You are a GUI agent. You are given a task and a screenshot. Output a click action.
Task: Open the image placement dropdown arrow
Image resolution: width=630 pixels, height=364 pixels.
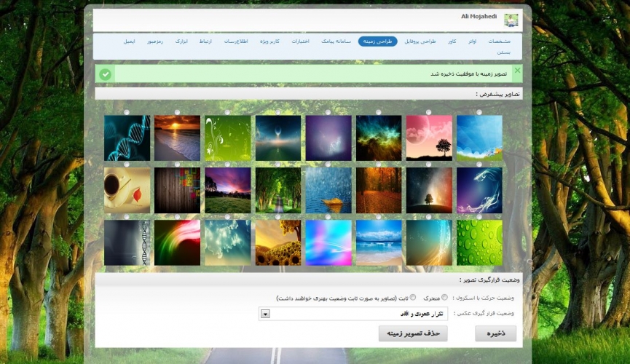pos(265,314)
